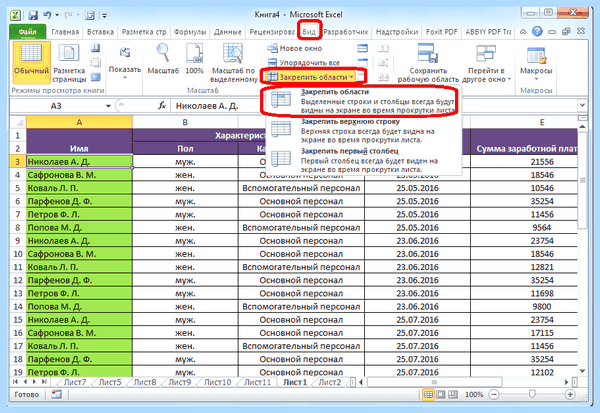The width and height of the screenshot is (600, 413).
Task: Click vertical scrollbar down arrow
Action: (x=582, y=371)
